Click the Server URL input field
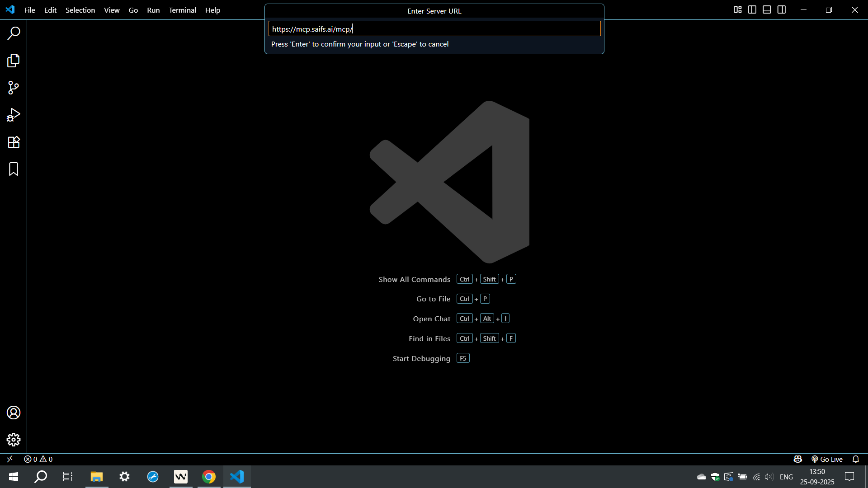868x488 pixels. [x=434, y=29]
